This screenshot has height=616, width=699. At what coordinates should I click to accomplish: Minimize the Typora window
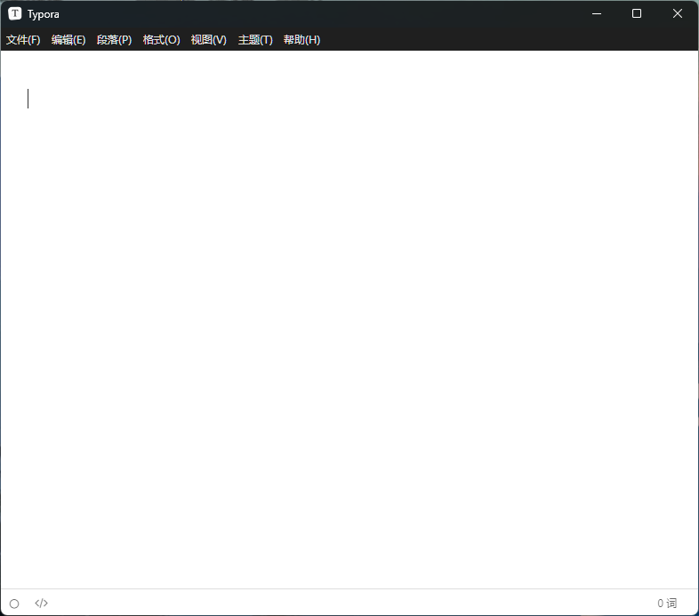pyautogui.click(x=596, y=14)
